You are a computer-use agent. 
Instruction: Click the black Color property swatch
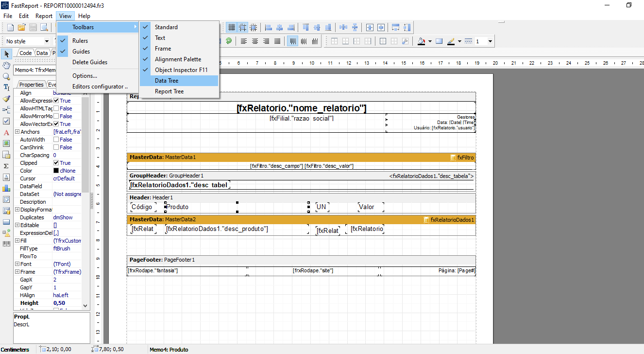coord(56,171)
